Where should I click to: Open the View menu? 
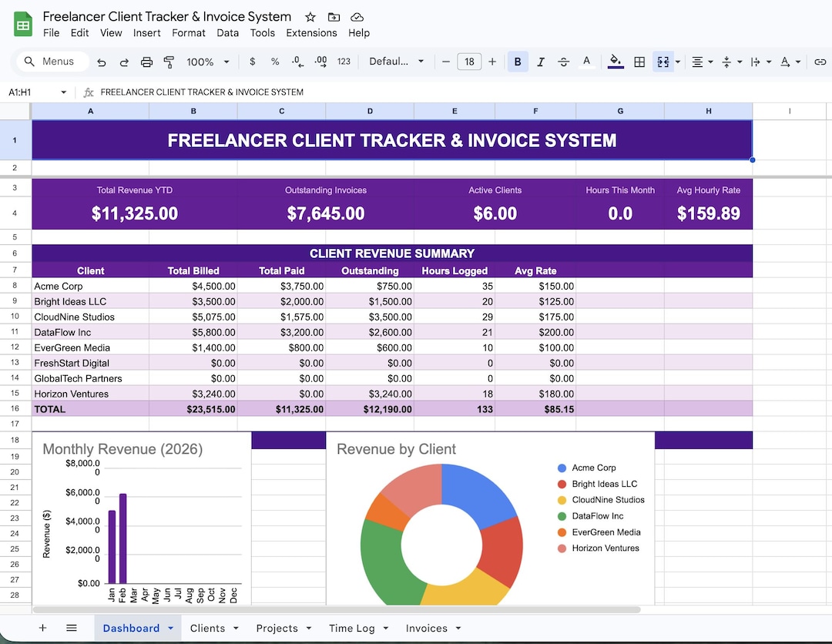click(x=111, y=33)
